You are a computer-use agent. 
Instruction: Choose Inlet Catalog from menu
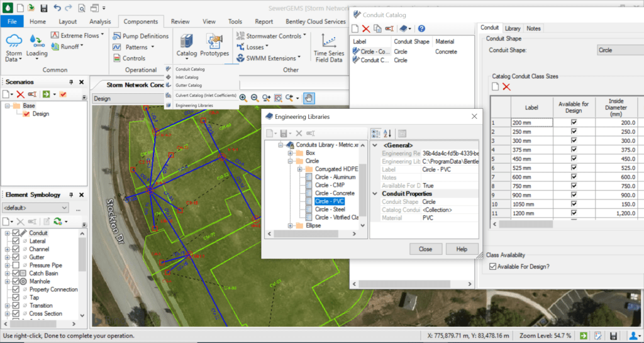tap(187, 77)
